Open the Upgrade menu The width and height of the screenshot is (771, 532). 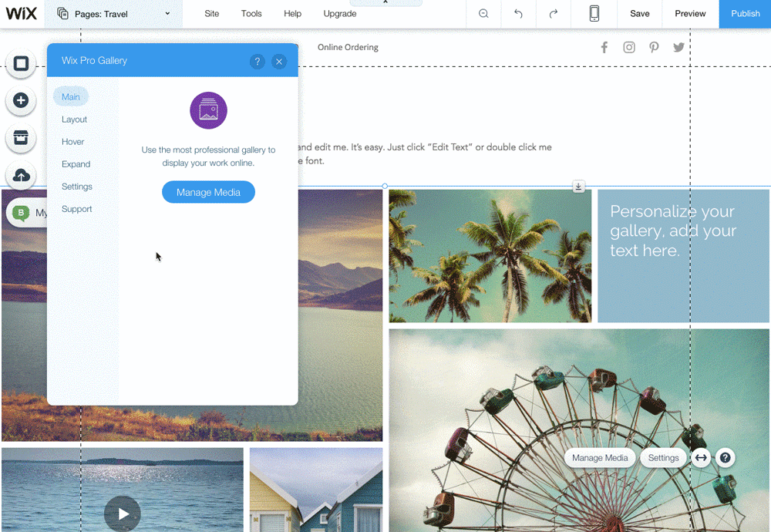click(x=340, y=14)
